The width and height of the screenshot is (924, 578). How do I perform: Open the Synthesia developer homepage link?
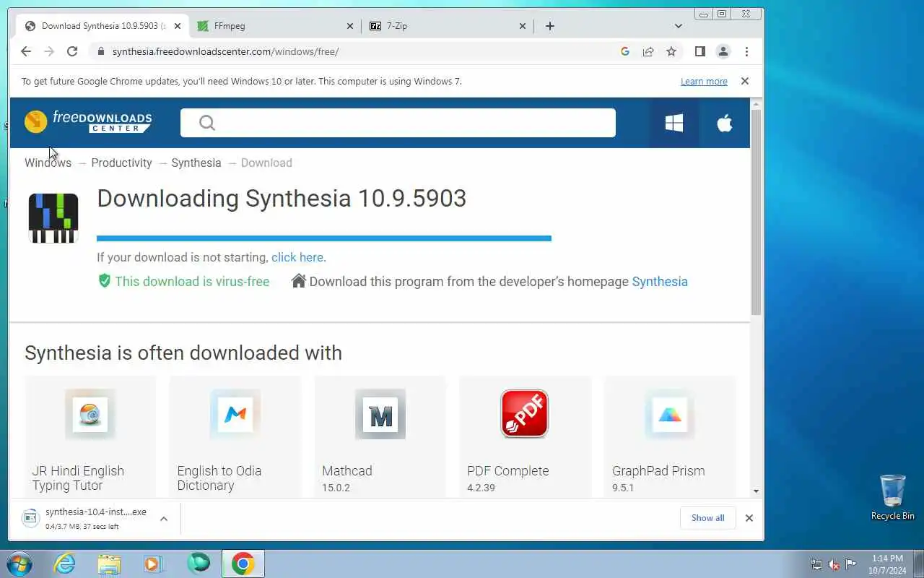click(660, 282)
